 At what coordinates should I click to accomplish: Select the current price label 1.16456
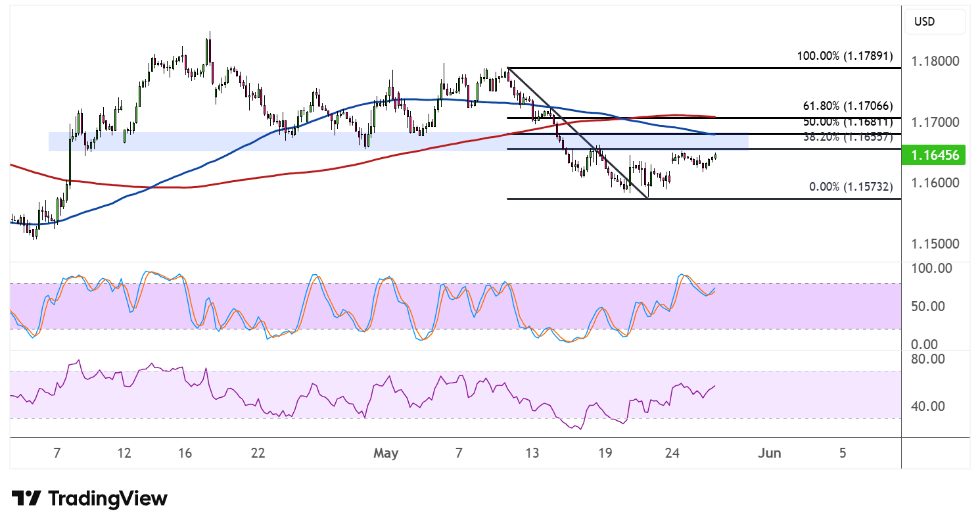(x=935, y=156)
